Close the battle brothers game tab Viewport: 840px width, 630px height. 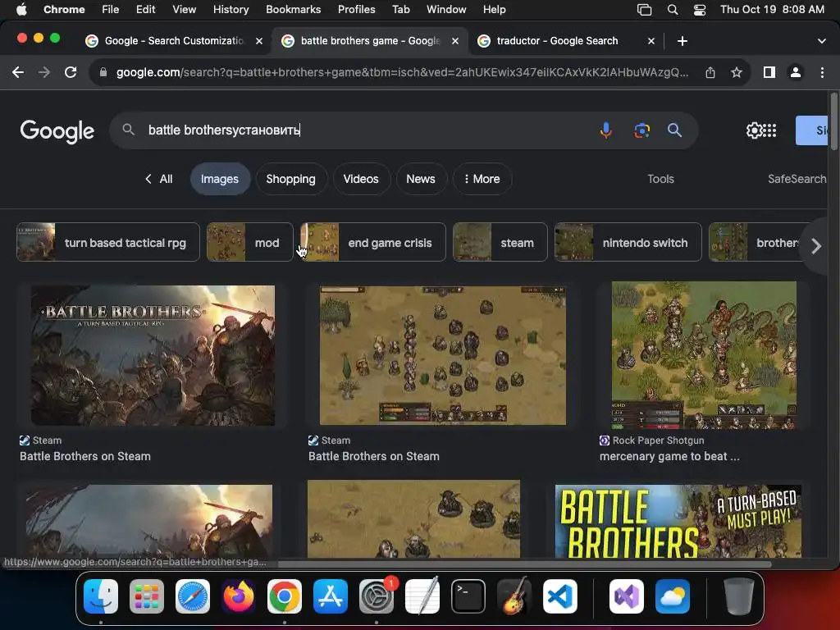(454, 41)
